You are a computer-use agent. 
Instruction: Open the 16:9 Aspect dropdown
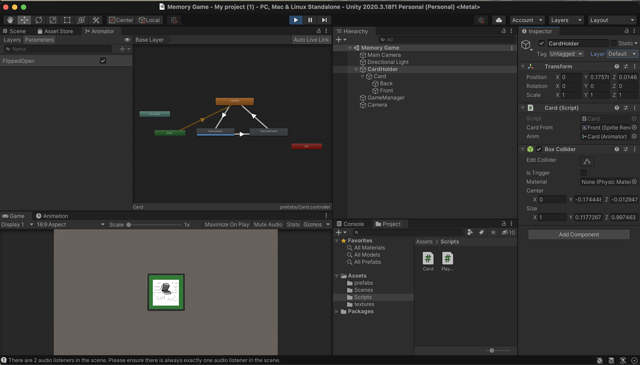70,225
